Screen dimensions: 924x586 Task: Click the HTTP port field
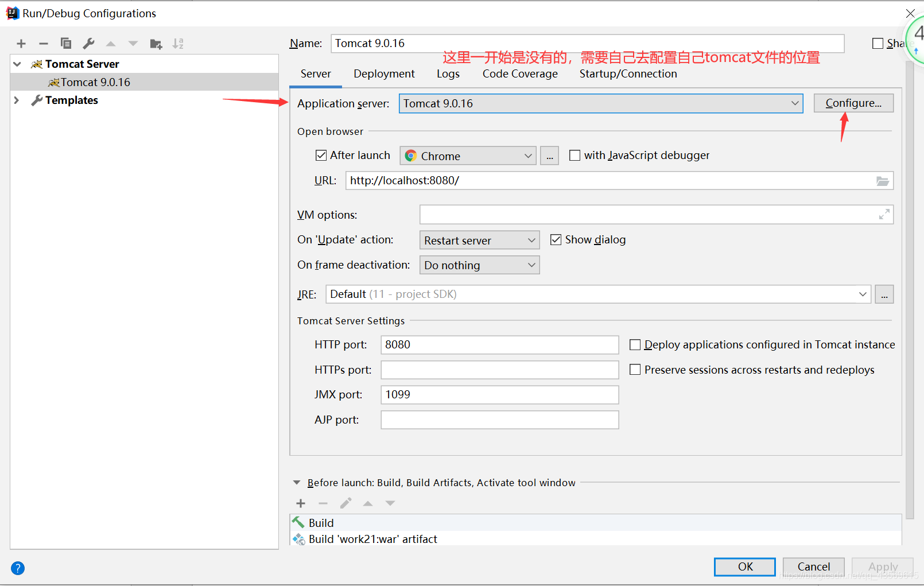point(500,345)
